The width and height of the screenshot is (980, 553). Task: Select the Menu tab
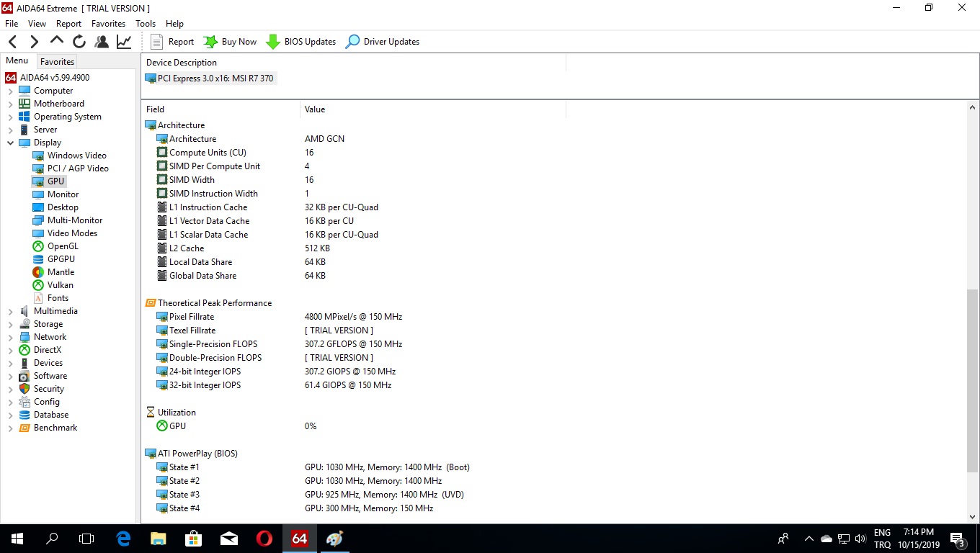pos(17,61)
